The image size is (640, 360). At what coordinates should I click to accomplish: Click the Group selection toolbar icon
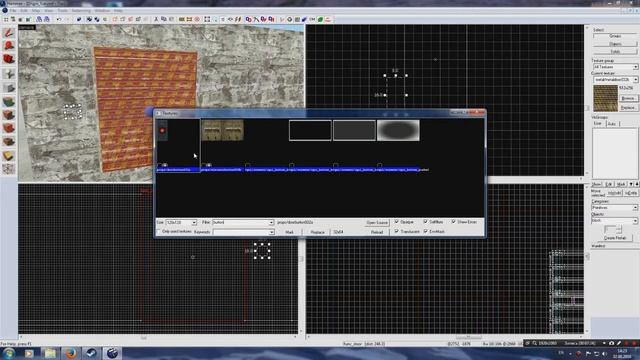[x=89, y=19]
